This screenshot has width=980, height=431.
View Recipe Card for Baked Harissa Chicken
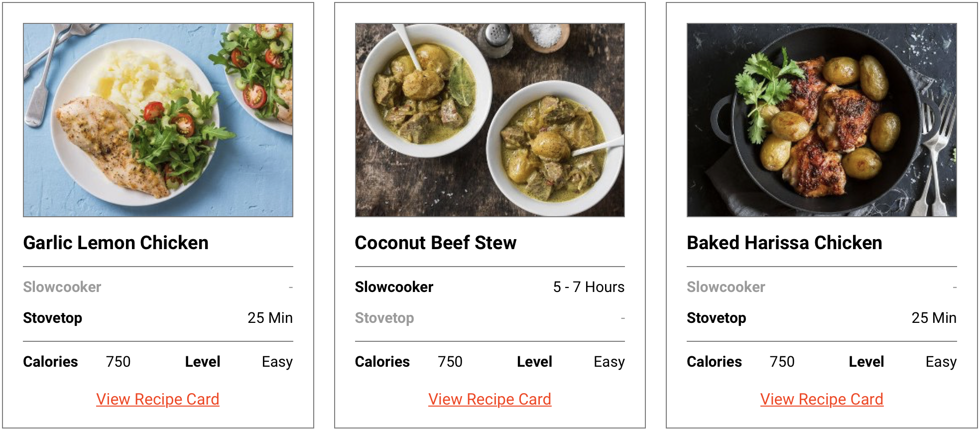(x=821, y=399)
